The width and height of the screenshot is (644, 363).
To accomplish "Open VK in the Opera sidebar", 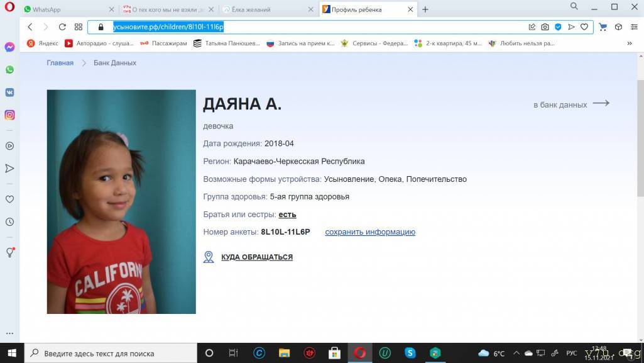I will pyautogui.click(x=9, y=92).
